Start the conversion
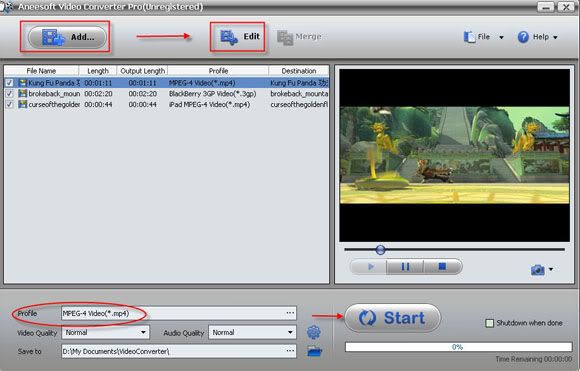The image size is (580, 371). coord(393,318)
